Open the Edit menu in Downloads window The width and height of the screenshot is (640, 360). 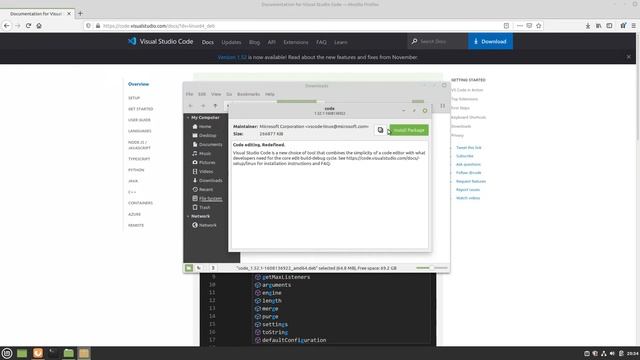pos(202,94)
